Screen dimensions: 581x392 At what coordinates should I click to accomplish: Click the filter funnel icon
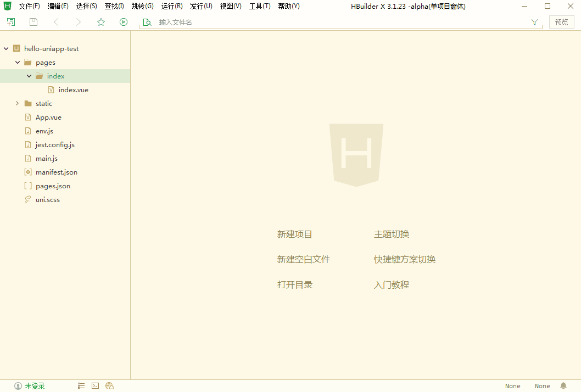coord(534,22)
